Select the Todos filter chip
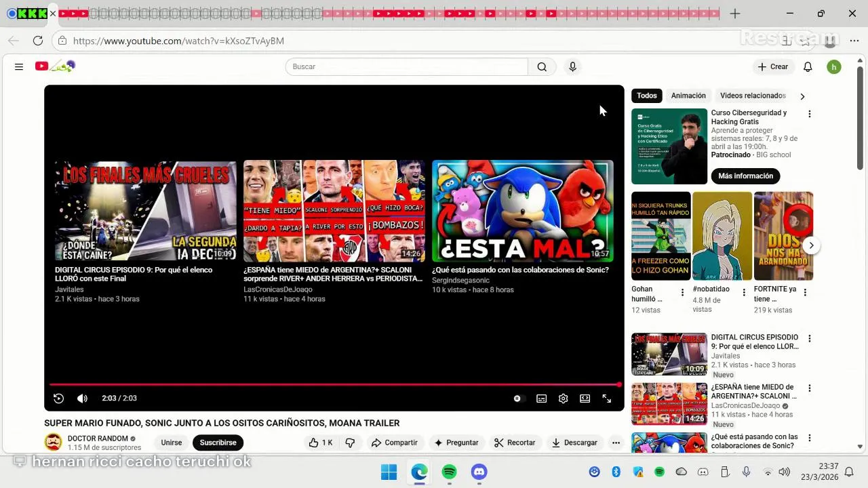The width and height of the screenshot is (868, 488). (646, 96)
